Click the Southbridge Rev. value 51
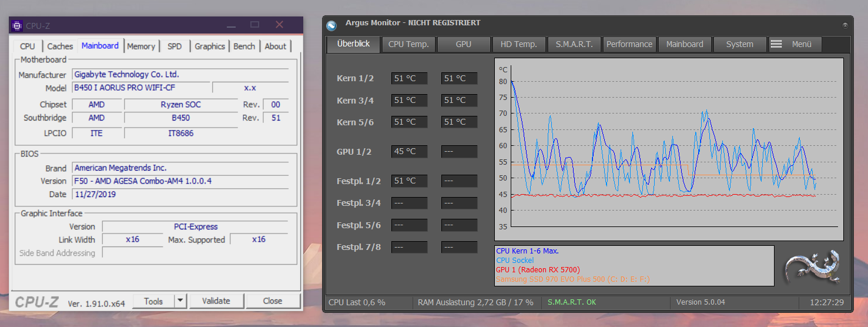 pos(276,118)
